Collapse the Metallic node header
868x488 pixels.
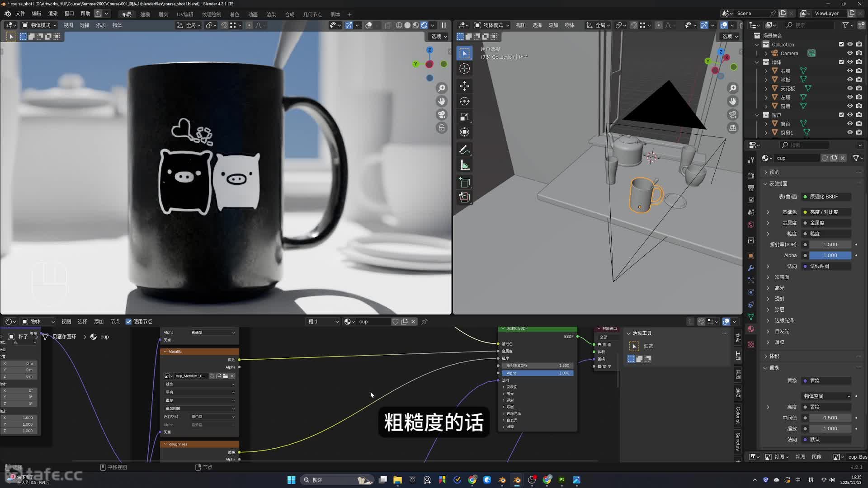point(165,352)
